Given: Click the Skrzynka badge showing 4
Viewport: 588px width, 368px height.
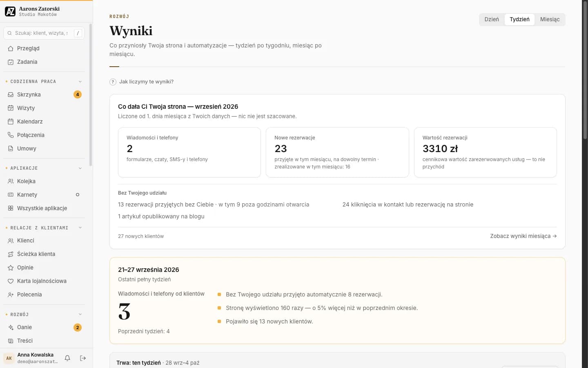Looking at the screenshot, I should (x=78, y=94).
